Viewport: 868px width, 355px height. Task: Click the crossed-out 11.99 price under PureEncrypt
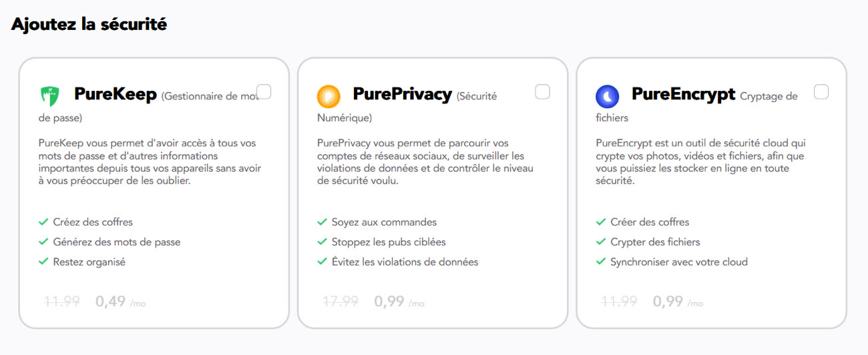coord(620,302)
